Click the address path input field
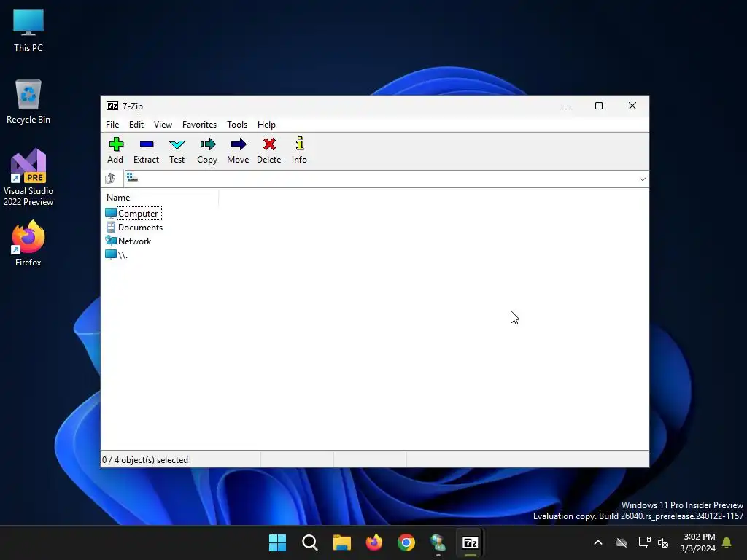This screenshot has width=747, height=560. (387, 179)
